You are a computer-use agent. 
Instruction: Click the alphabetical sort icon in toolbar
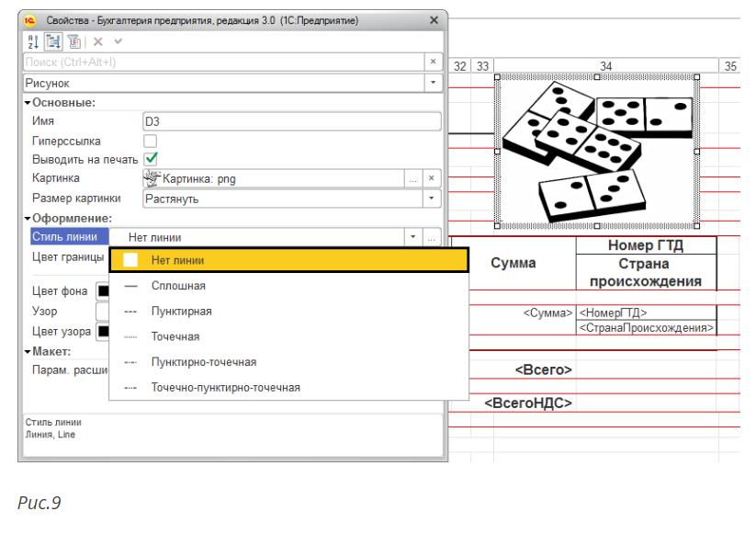(x=32, y=41)
